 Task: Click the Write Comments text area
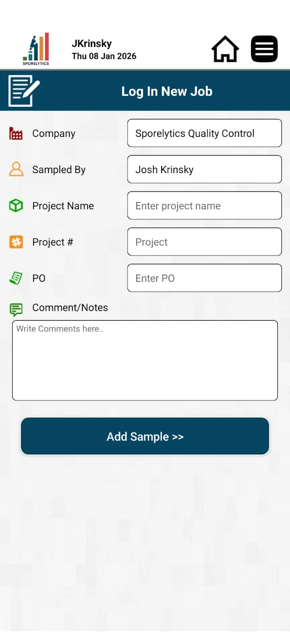[145, 360]
